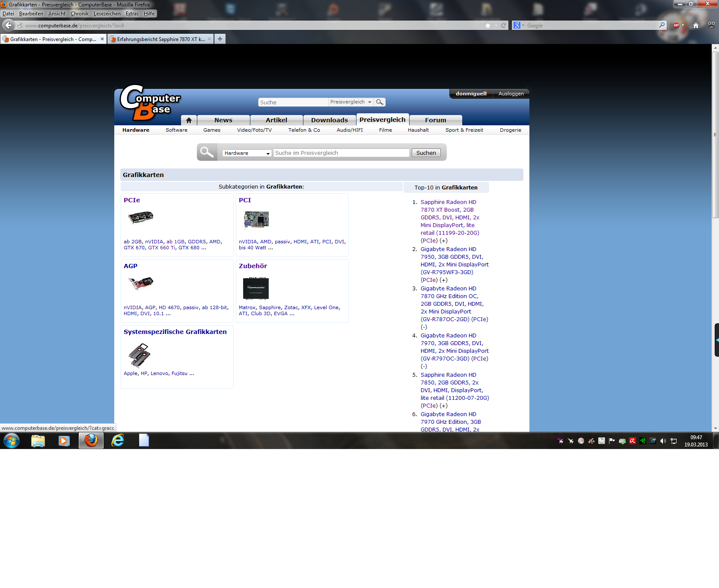Click the volume speaker tray icon
Screen dimensions: 719x588
[663, 441]
